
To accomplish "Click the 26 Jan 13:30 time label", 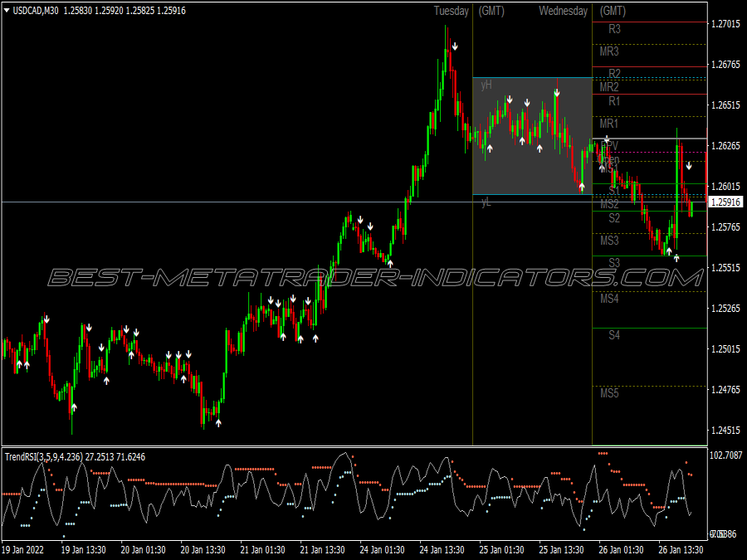I will point(681,550).
